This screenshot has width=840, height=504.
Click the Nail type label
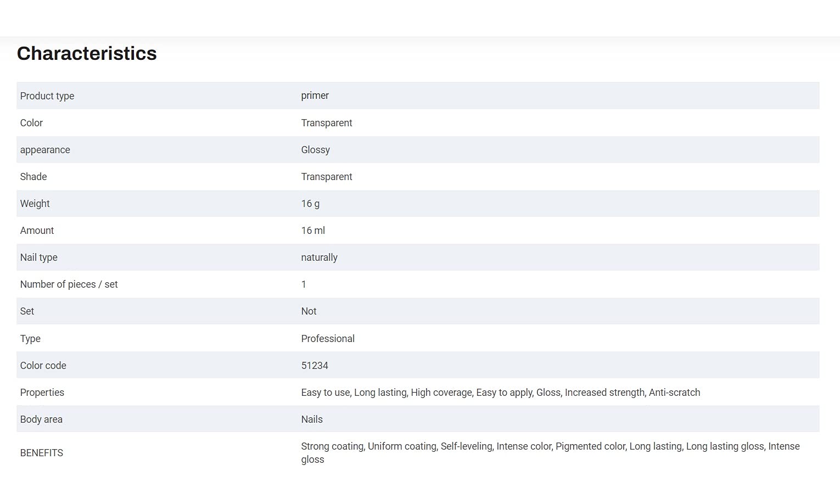coord(38,257)
